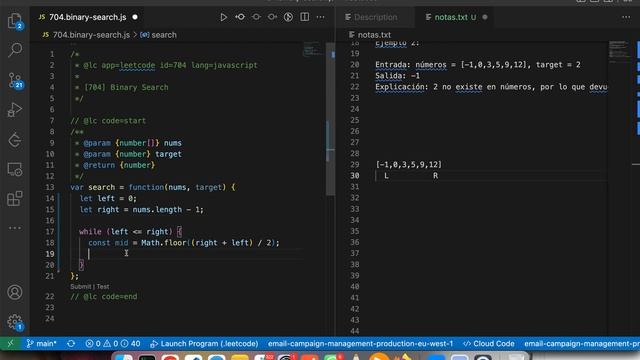Show additional views via the activity bar ellipsis

pyautogui.click(x=15, y=228)
